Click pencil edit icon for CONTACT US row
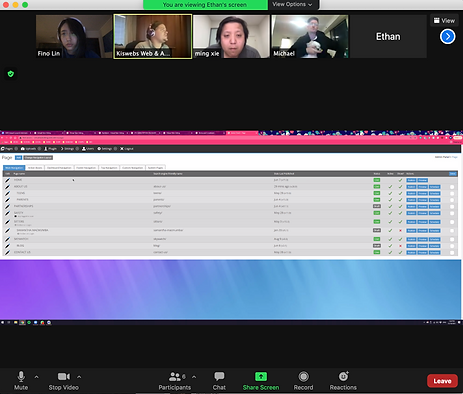 7,252
